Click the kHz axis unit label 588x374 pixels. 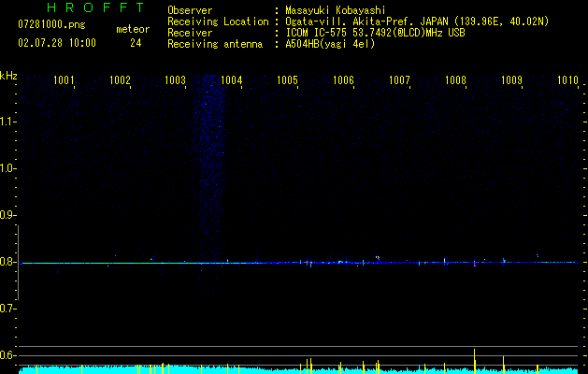point(8,76)
